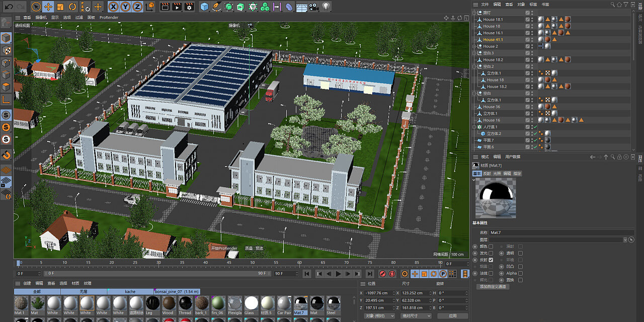The width and height of the screenshot is (644, 322).
Task: Select the Wood material thumbnail
Action: (168, 304)
